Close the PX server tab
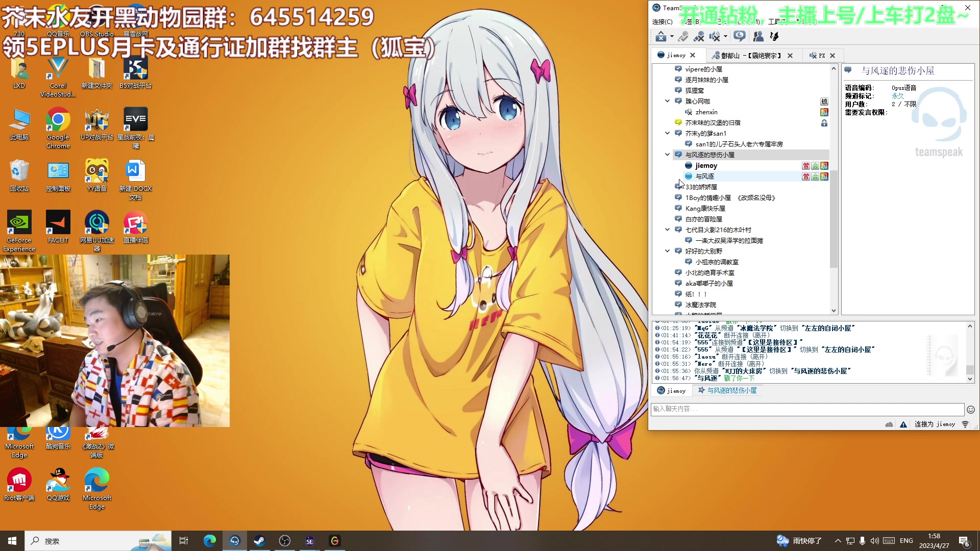This screenshot has width=980, height=551. point(832,56)
